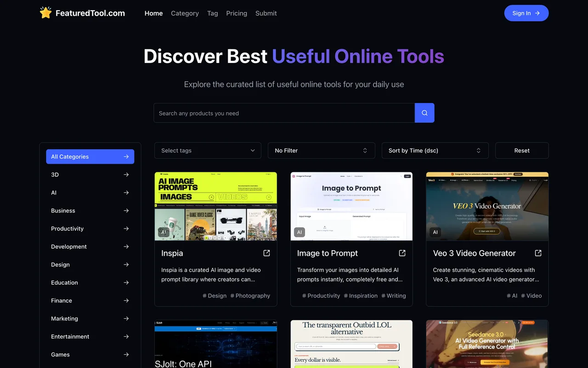Click arrow icon beside Productivity category

pos(126,228)
